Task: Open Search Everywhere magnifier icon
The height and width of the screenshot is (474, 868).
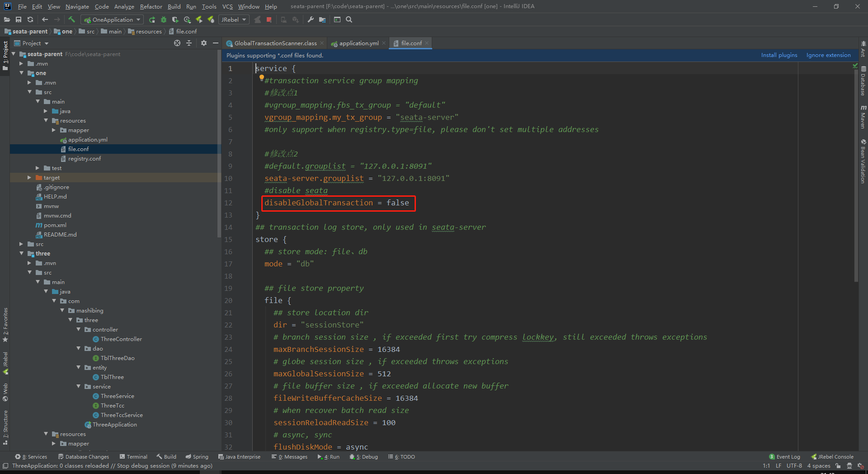Action: 349,19
